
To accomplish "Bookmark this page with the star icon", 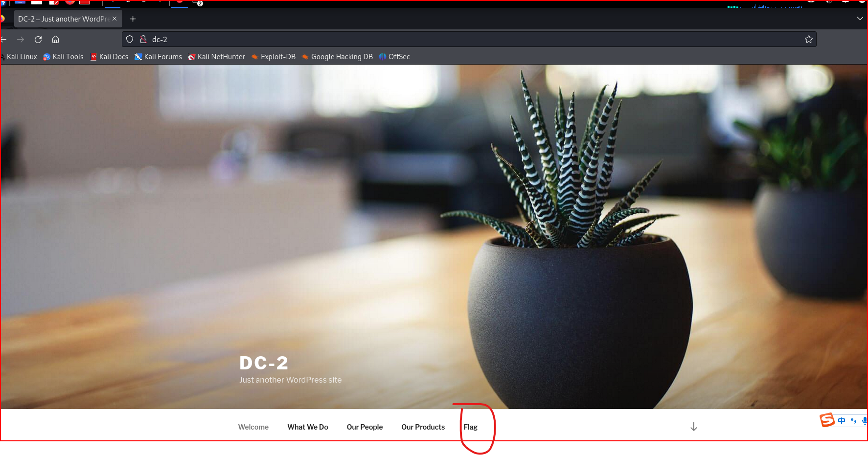I will pos(809,39).
